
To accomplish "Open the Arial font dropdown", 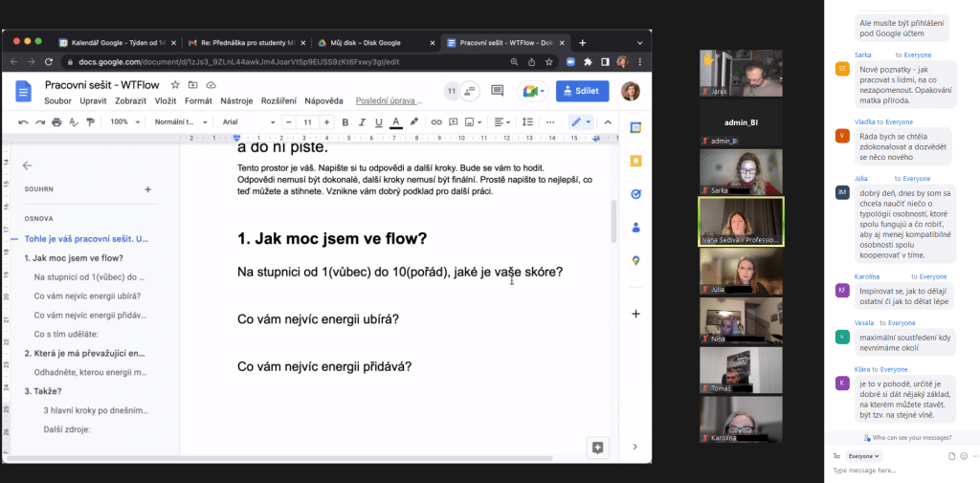I will (249, 121).
